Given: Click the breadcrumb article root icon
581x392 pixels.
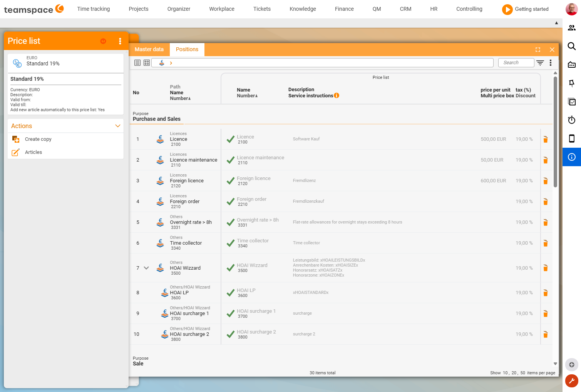Looking at the screenshot, I should [x=162, y=63].
